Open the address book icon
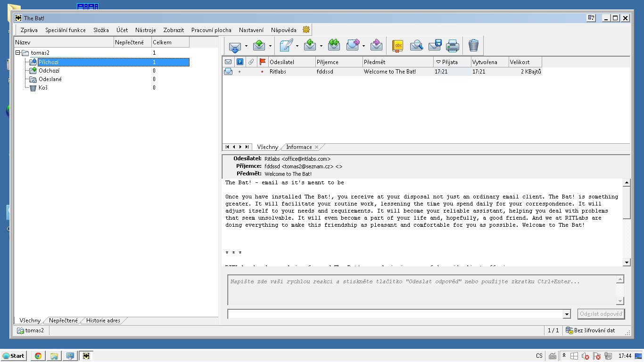Viewport: 644px width, 362px height. [x=398, y=46]
